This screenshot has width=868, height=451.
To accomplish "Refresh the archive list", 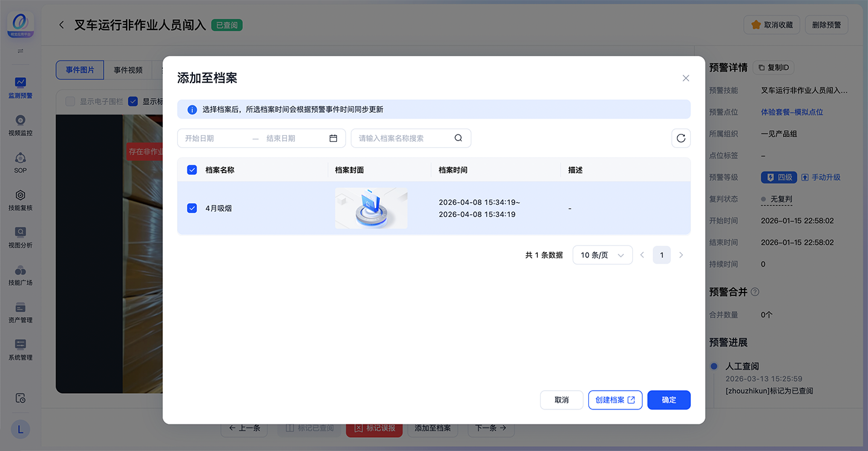I will [681, 138].
